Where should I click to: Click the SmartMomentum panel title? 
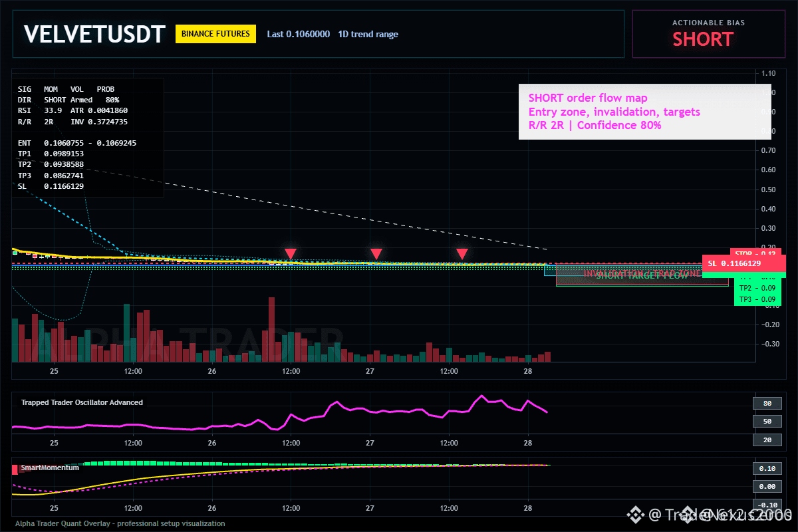(50, 467)
